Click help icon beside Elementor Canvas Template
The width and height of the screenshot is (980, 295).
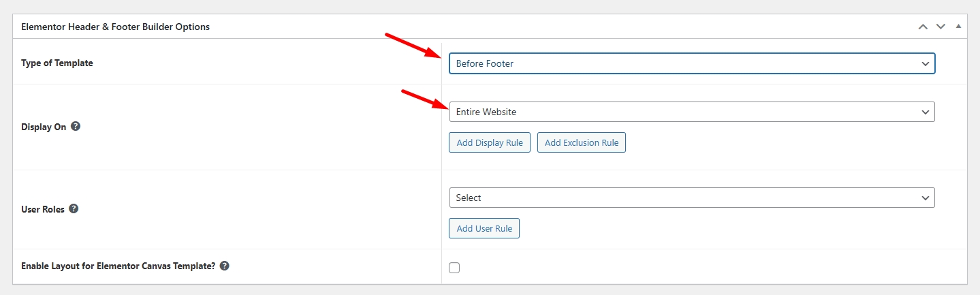(x=224, y=266)
